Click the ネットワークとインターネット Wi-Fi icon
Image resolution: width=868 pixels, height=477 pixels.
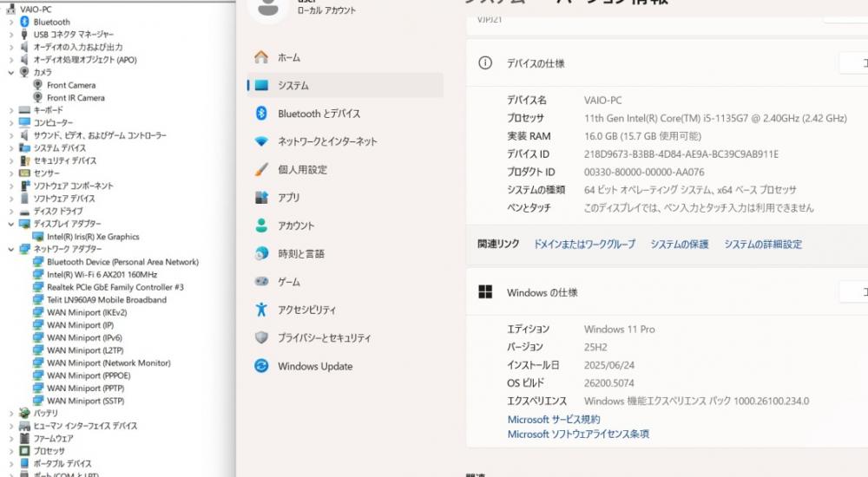click(x=261, y=141)
